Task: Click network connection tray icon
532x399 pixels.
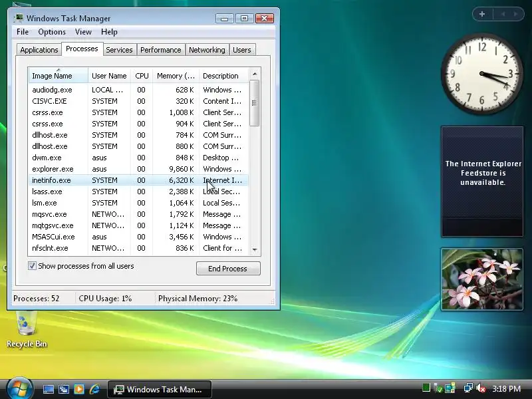Action: tap(469, 388)
